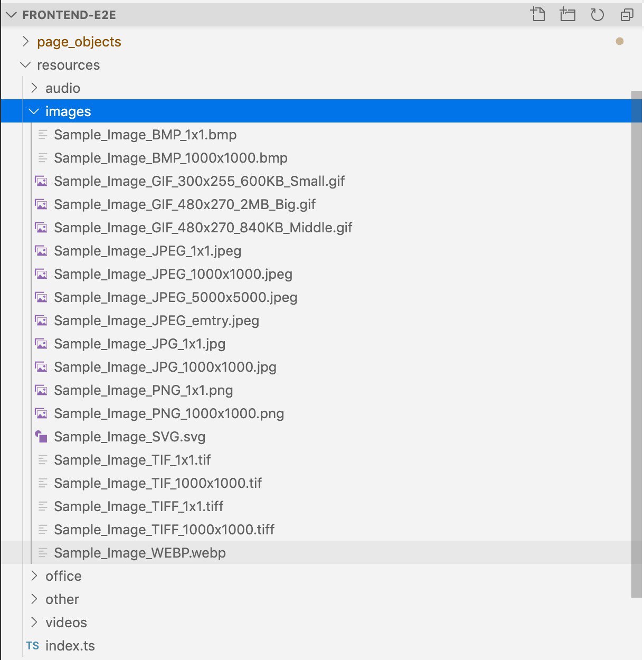Collapse all folders in explorer
This screenshot has width=644, height=660.
(x=627, y=14)
